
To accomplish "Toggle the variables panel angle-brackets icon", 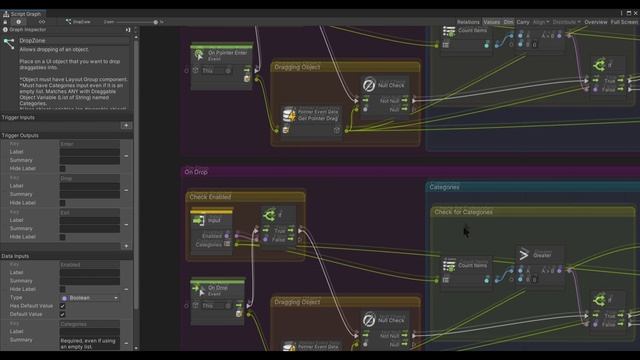I will [42, 22].
